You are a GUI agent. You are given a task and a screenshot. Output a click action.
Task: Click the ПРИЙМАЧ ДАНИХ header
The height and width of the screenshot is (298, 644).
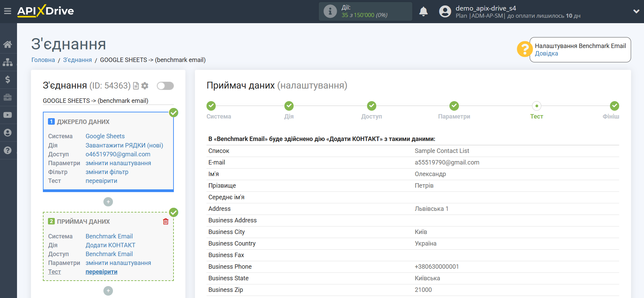click(x=83, y=222)
